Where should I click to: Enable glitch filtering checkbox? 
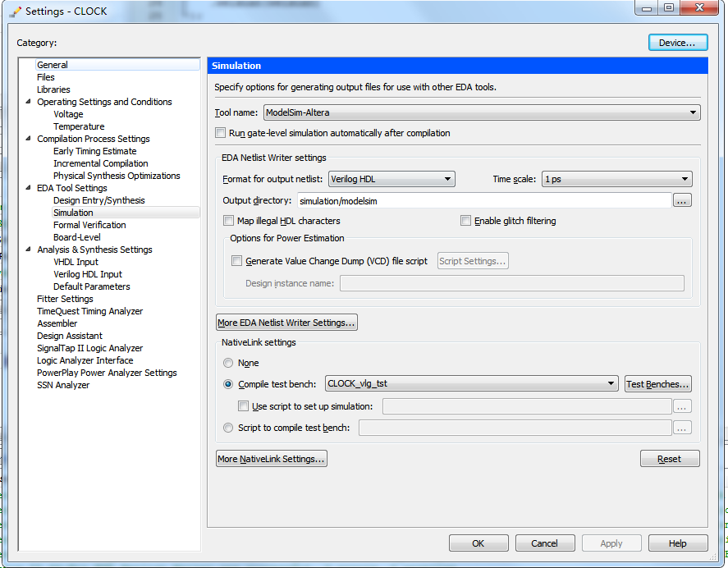pos(465,221)
